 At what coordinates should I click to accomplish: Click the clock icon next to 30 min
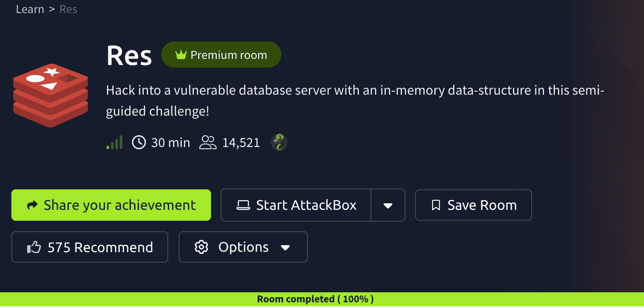pos(138,142)
